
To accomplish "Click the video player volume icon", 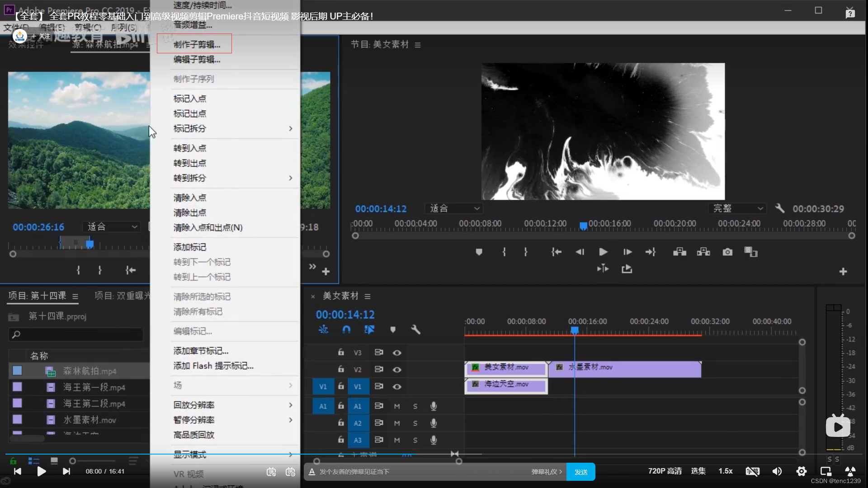I will (777, 471).
